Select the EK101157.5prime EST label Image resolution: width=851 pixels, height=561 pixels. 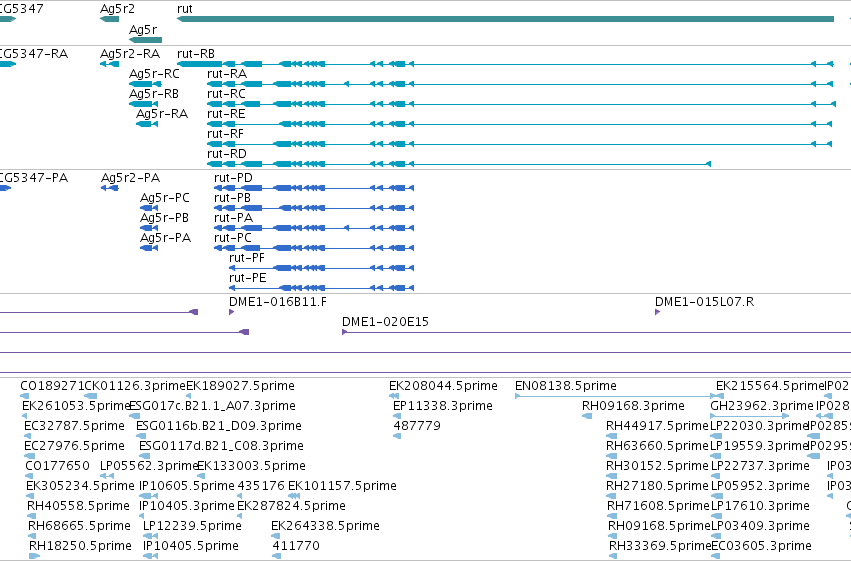click(342, 487)
